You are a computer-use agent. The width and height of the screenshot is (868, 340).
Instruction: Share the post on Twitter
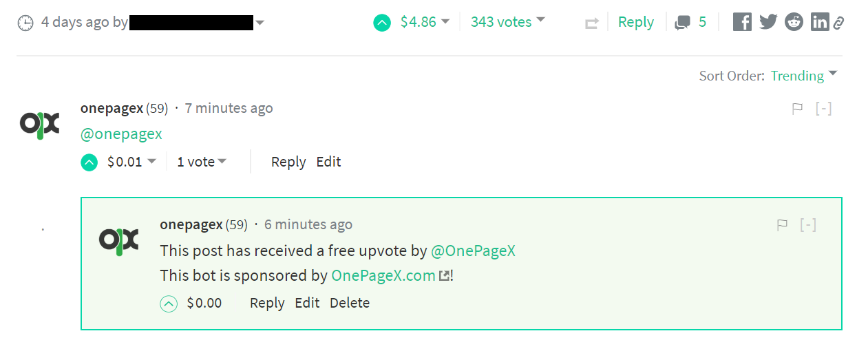click(x=768, y=22)
